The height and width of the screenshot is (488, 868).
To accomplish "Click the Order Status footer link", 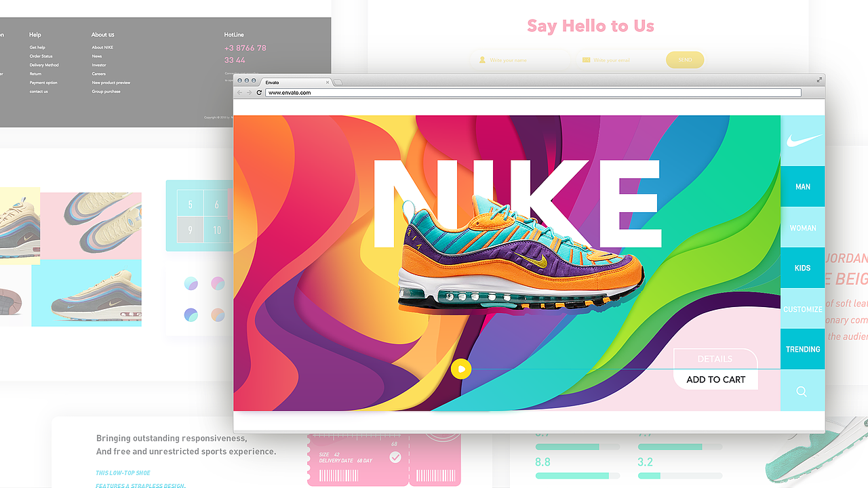I will point(41,56).
